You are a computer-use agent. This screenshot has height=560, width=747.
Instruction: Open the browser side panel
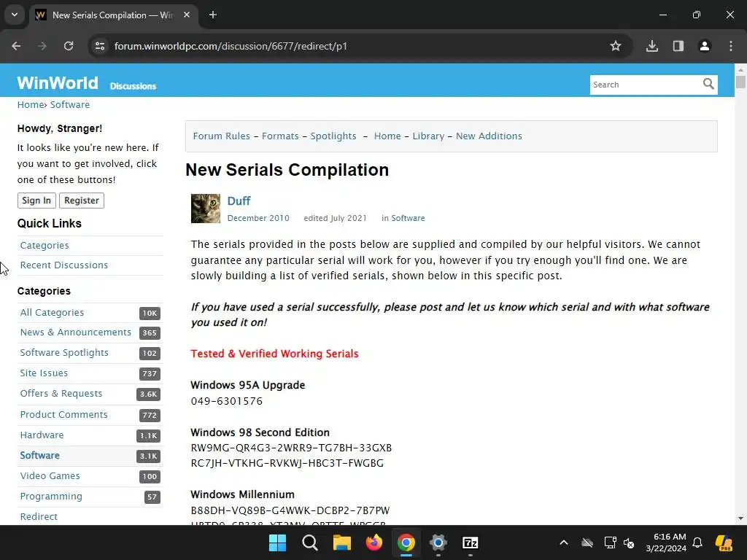(x=678, y=46)
